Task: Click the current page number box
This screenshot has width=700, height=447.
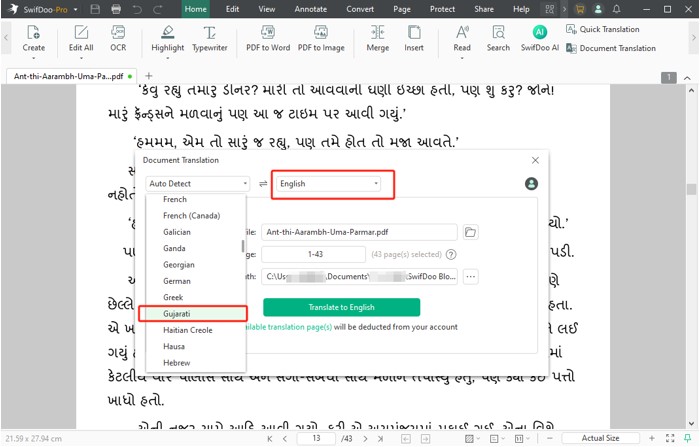Action: tap(316, 439)
